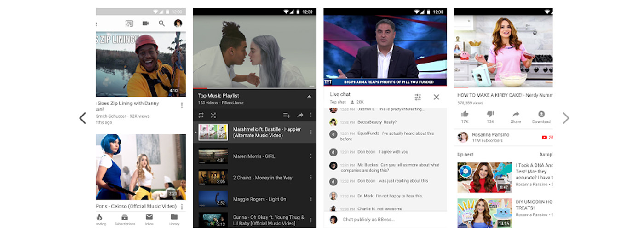Toggle playlist repeat mode
Screen dimensions: 644x237
pos(201,115)
